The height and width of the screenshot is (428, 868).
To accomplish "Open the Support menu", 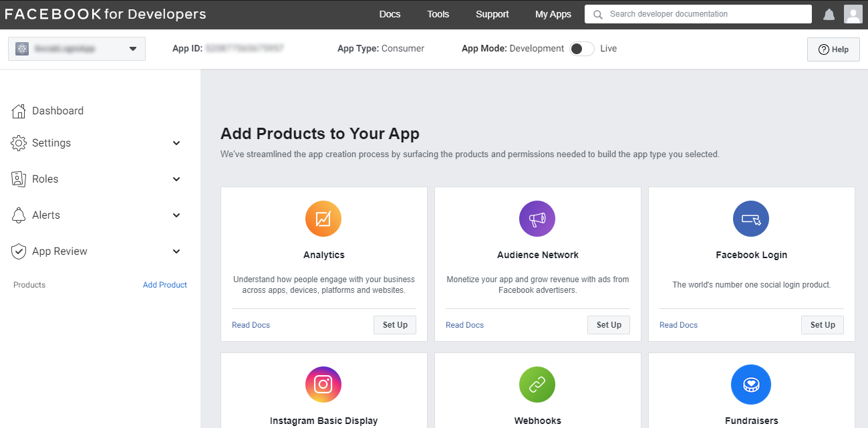I will point(492,14).
